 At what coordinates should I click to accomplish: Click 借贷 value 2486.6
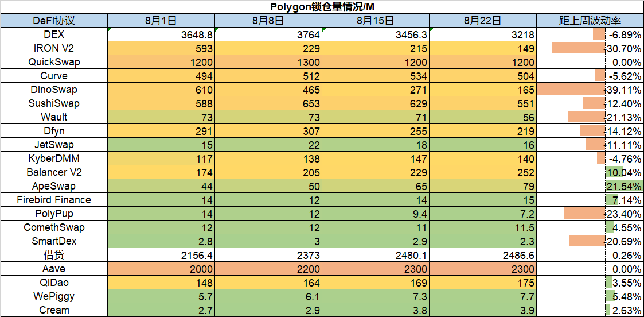pos(483,255)
